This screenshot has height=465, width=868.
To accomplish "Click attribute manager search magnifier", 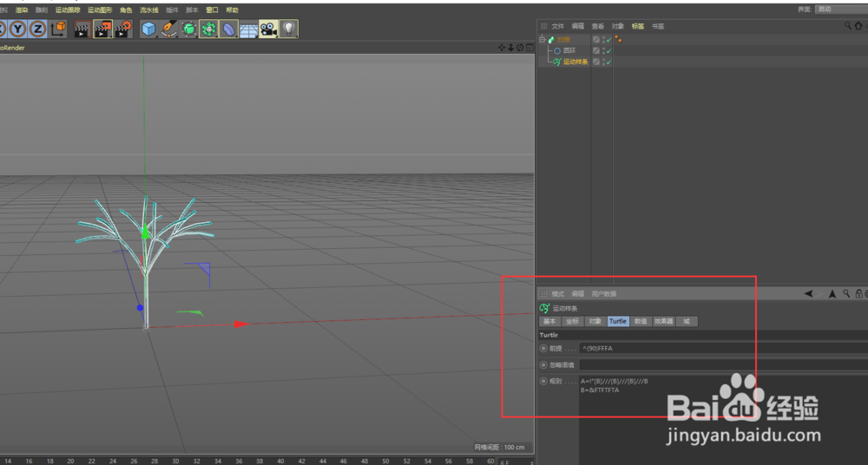I will coord(846,294).
